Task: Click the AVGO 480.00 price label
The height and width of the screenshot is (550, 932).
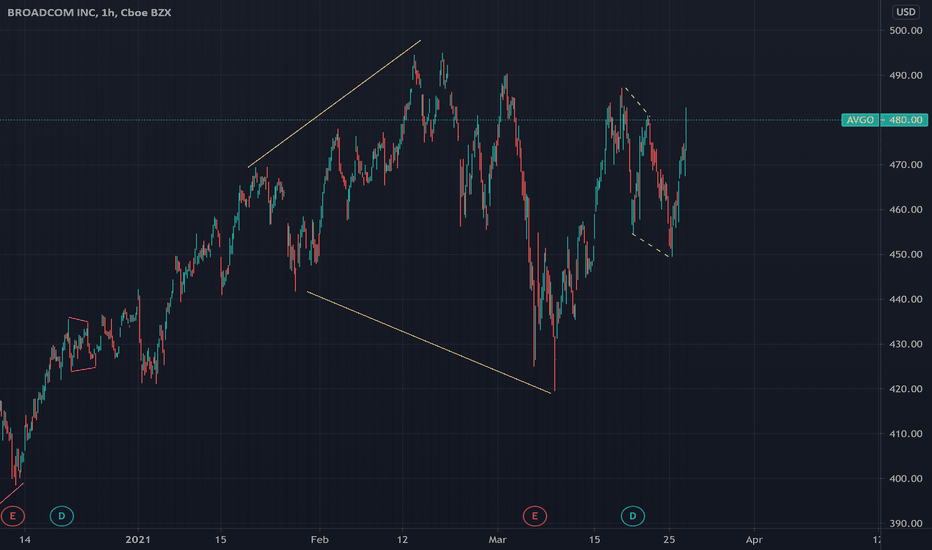Action: 884,120
